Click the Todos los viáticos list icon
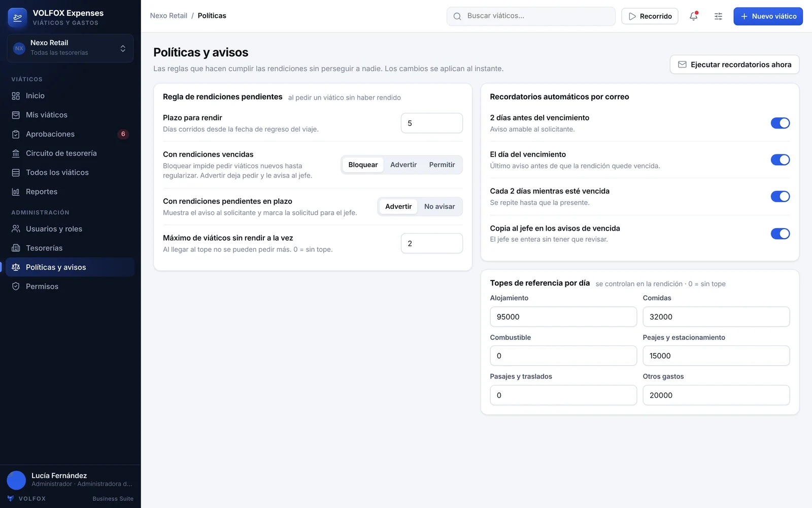This screenshot has width=812, height=508. (16, 173)
